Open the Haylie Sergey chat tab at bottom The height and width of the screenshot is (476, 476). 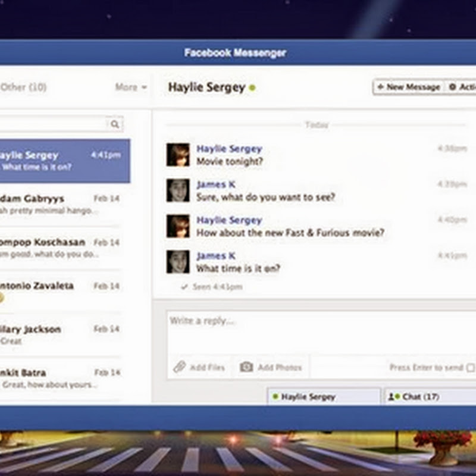324,396
